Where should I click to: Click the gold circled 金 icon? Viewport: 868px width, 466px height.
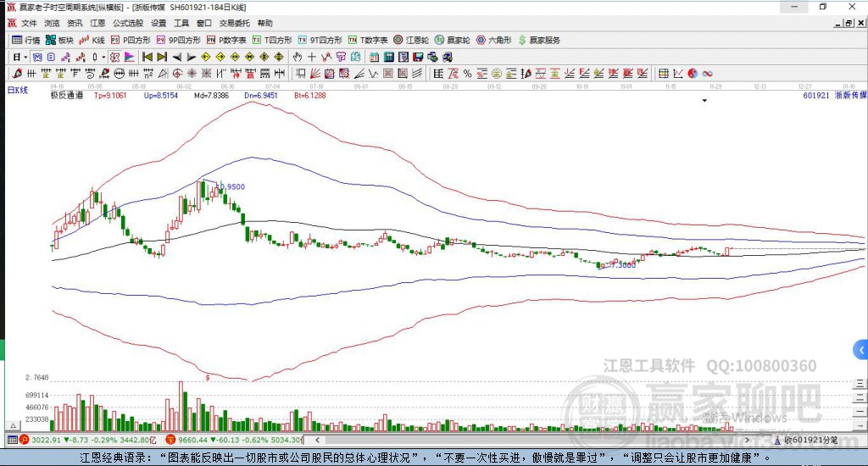coord(497,74)
